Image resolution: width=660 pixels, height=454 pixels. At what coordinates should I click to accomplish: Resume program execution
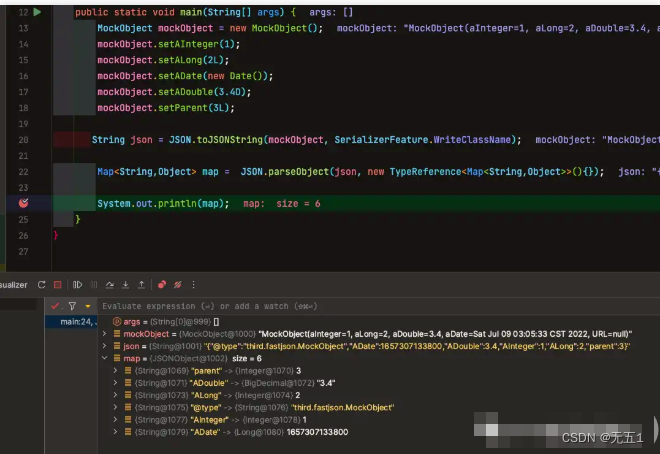pos(77,285)
